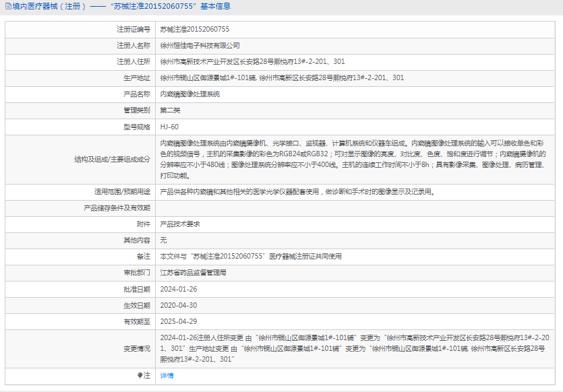563x392 pixels.
Task: Click the address value in the 生产地址 row
Action: point(282,78)
